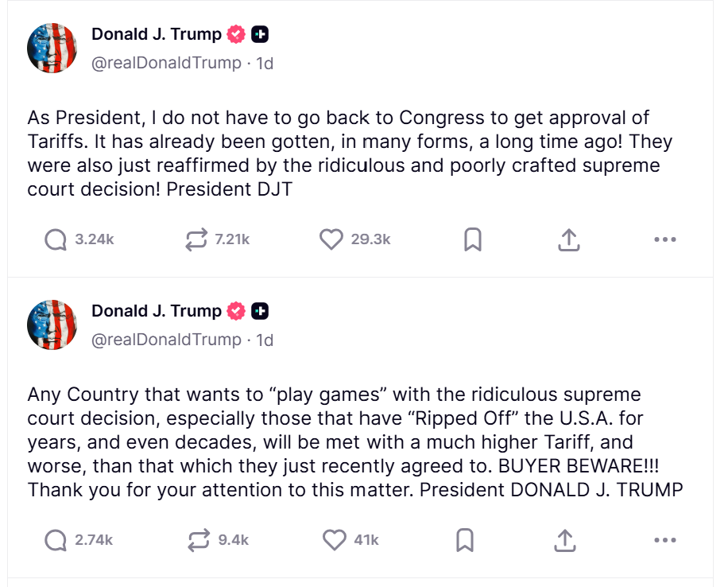Open Donald J. Trump name on first post
Screen dimensions: 728x587
tap(157, 34)
